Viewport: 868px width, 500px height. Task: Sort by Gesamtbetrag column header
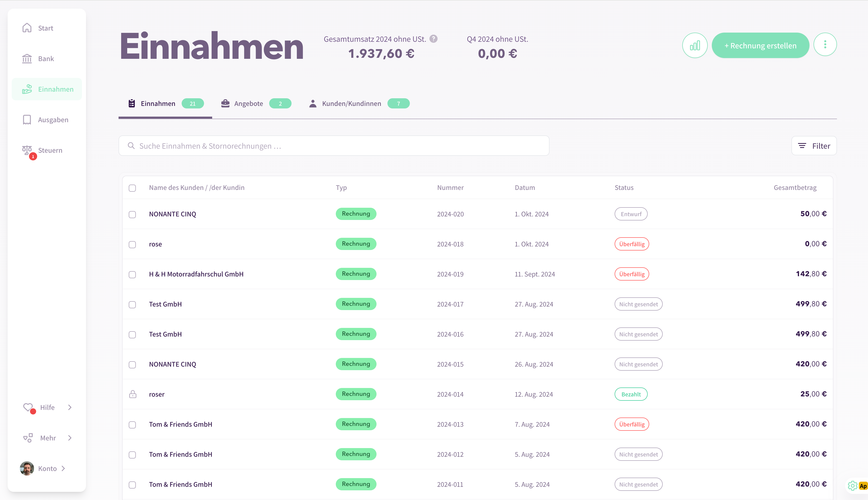(795, 187)
